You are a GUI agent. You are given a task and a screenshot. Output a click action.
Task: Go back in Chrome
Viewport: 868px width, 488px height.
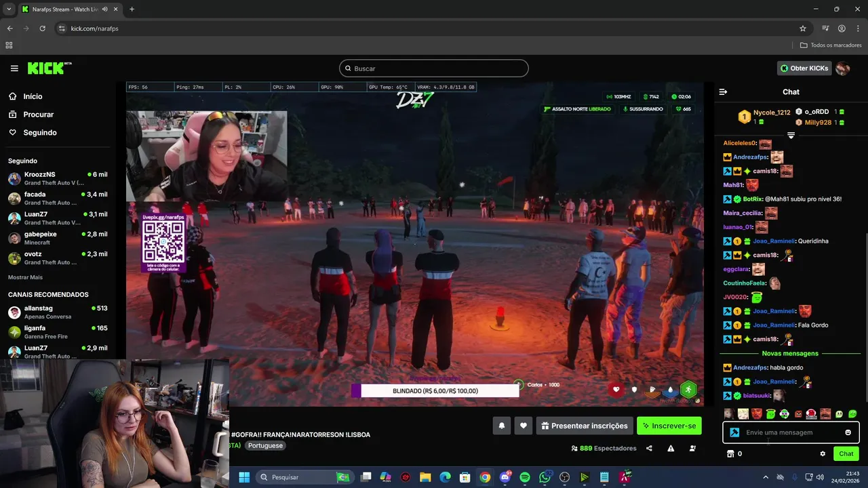[9, 28]
